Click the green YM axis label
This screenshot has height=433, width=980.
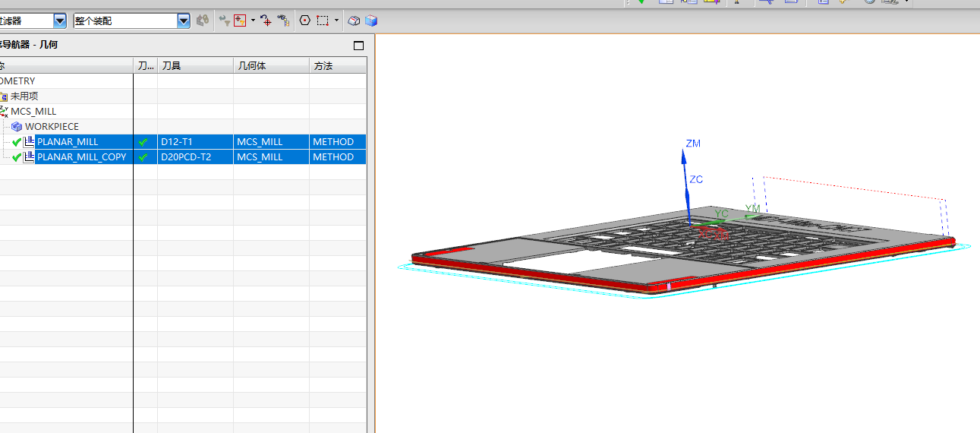[x=752, y=208]
